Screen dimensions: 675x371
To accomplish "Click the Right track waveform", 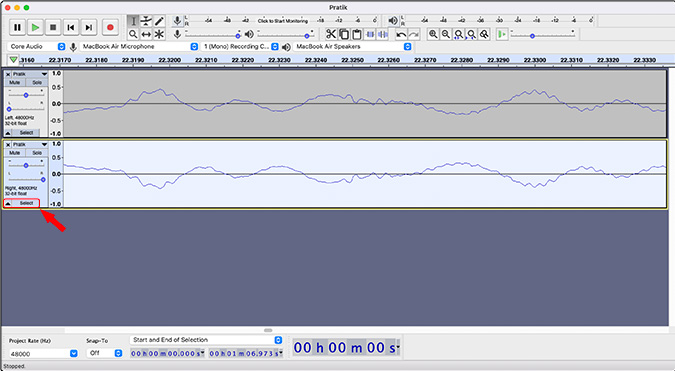I will 365,174.
